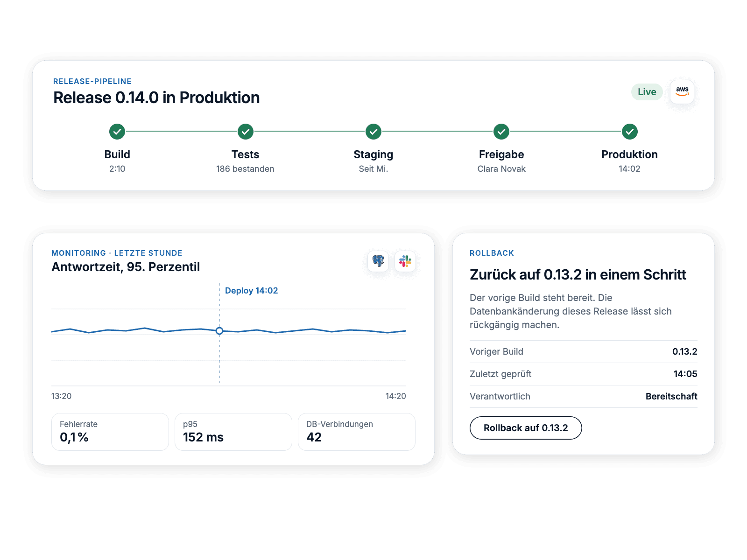747x560 pixels.
Task: Click the 2:10 duration under Build
Action: click(x=117, y=169)
